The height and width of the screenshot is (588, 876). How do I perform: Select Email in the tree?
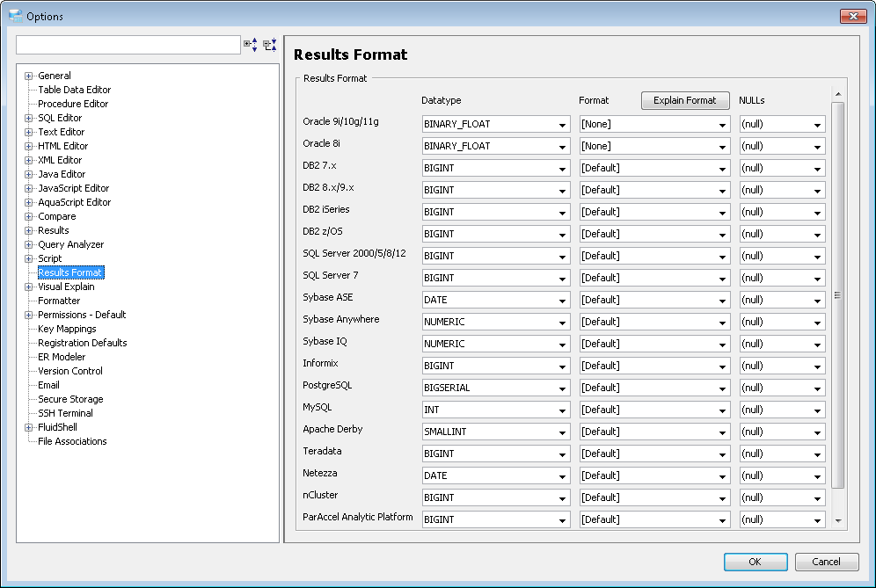48,385
